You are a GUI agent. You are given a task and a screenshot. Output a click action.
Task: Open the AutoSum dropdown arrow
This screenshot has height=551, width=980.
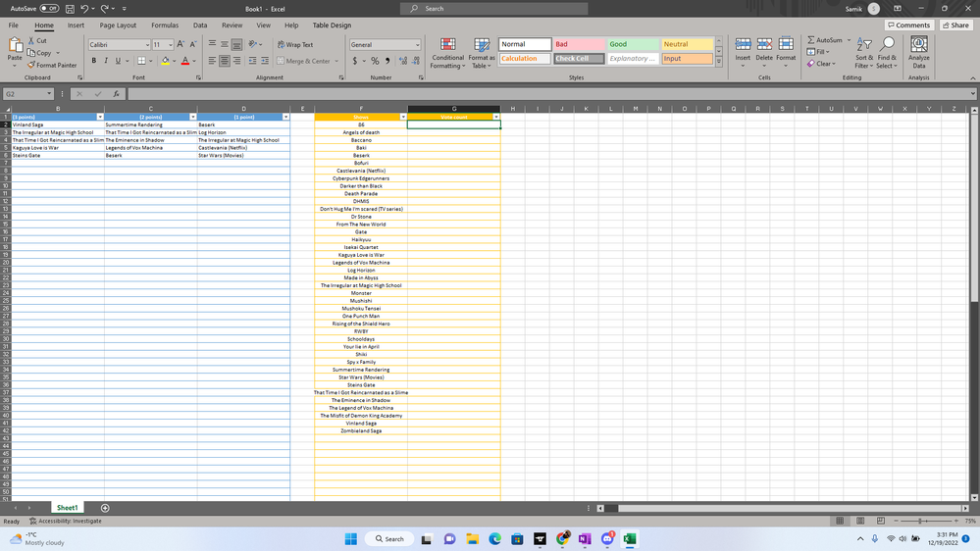point(849,40)
